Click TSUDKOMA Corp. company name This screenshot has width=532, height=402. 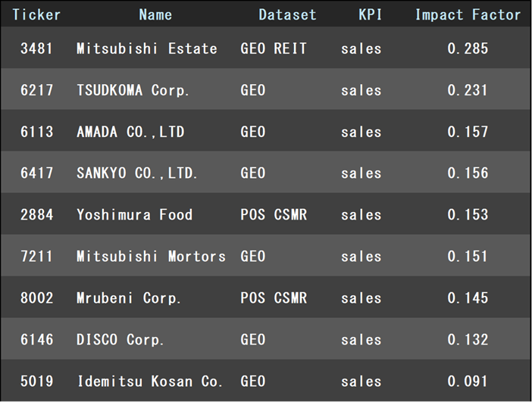(x=133, y=90)
